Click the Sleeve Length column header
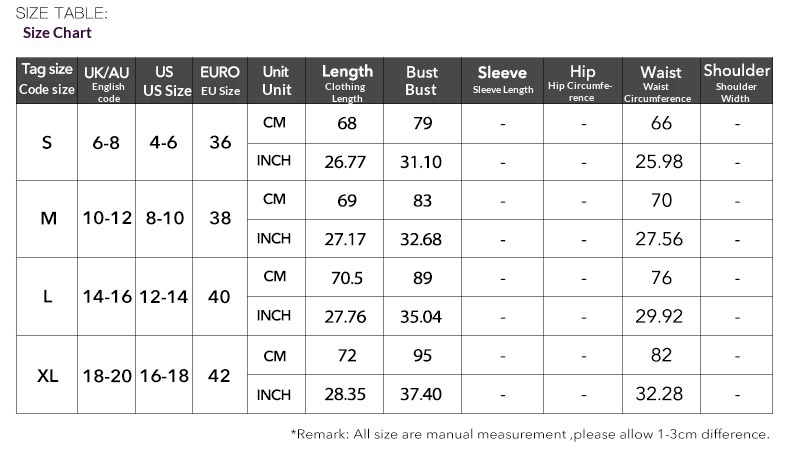 pyautogui.click(x=502, y=80)
